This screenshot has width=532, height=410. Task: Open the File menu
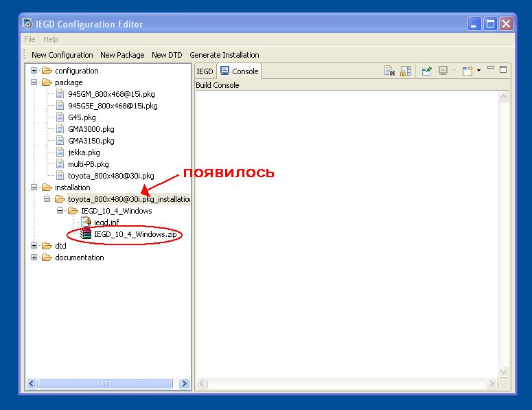[x=30, y=39]
